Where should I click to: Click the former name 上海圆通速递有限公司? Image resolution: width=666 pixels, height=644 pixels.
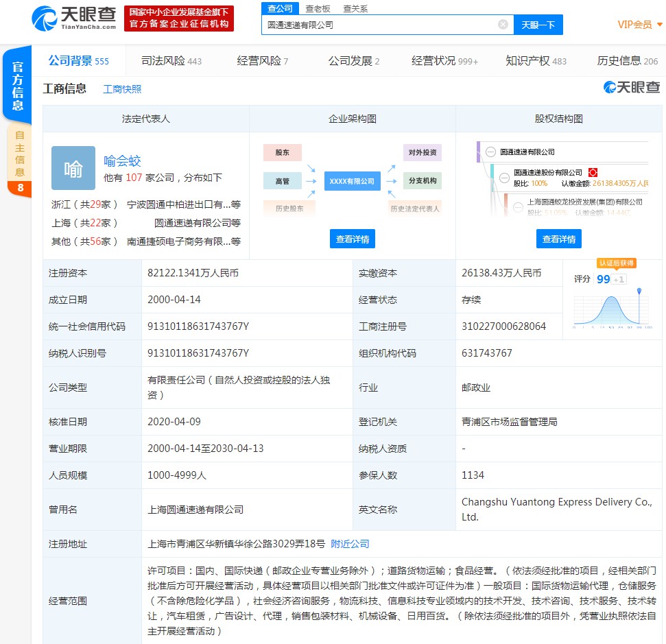[195, 510]
